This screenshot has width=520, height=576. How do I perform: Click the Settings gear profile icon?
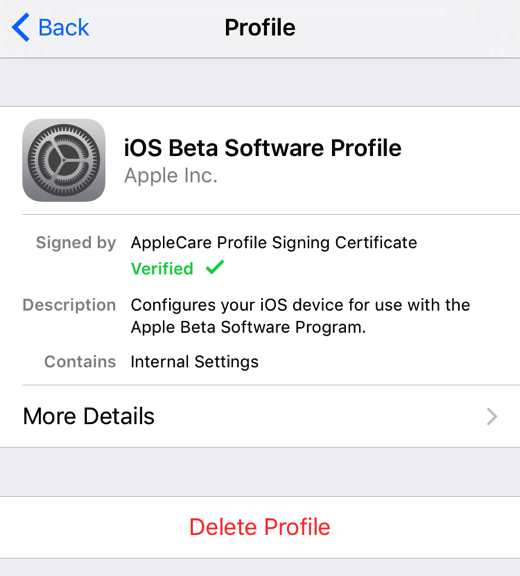pos(64,160)
